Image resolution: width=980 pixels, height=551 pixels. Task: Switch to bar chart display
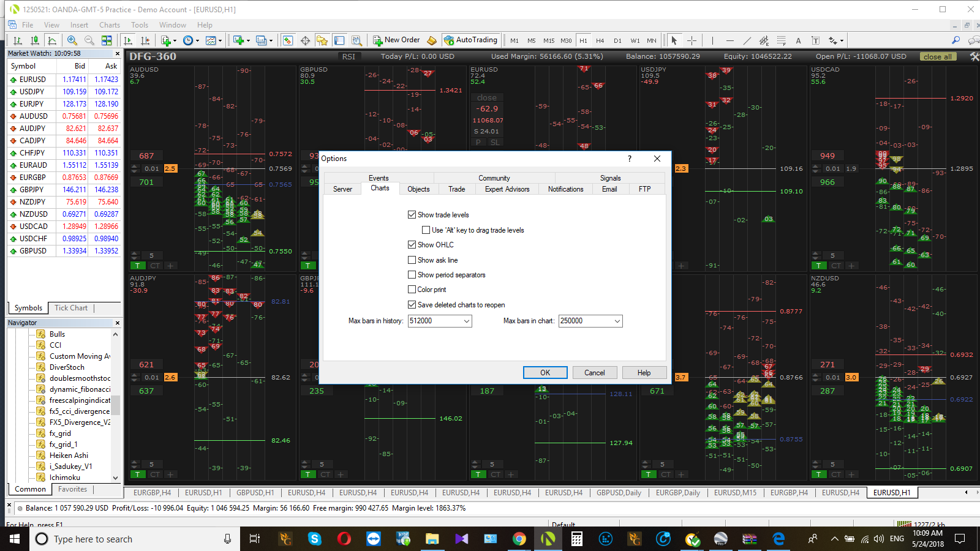(18, 40)
